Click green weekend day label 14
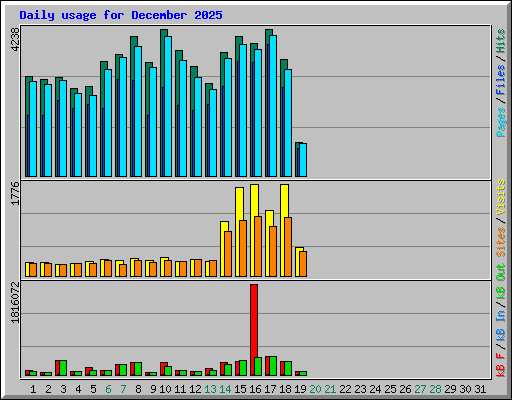This screenshot has width=512, height=400. tap(225, 389)
